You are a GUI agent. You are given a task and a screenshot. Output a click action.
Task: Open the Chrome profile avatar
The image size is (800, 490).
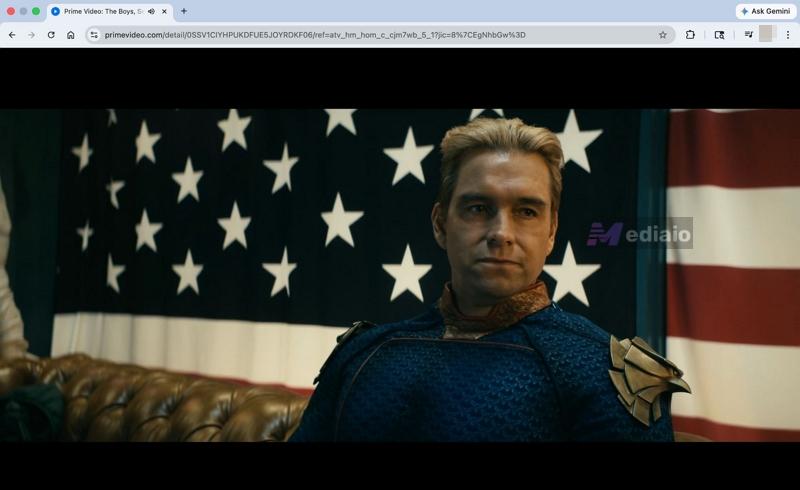tap(767, 34)
